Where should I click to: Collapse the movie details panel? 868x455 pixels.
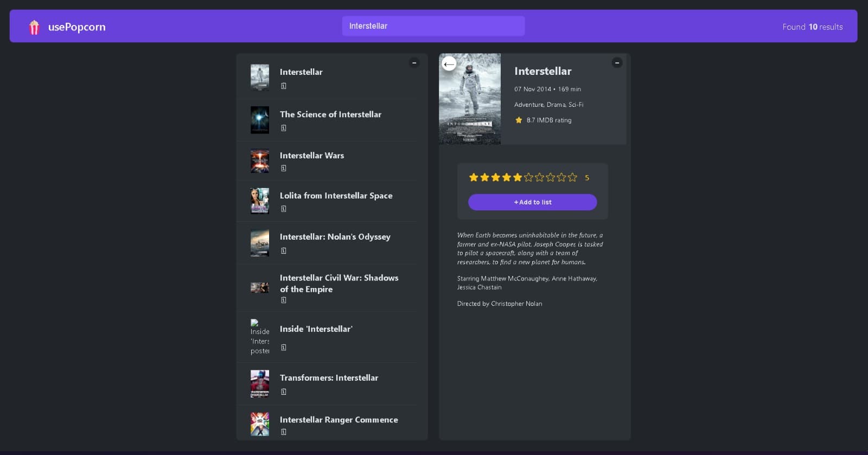point(617,63)
